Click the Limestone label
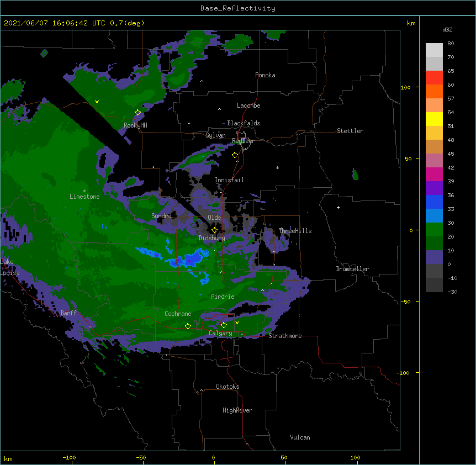Image resolution: width=476 pixels, height=465 pixels. click(84, 197)
